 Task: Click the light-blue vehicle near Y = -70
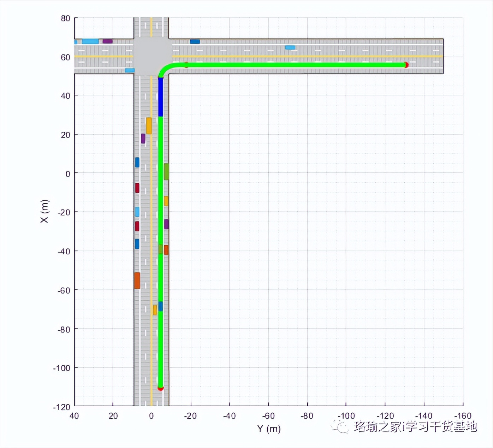pyautogui.click(x=290, y=47)
